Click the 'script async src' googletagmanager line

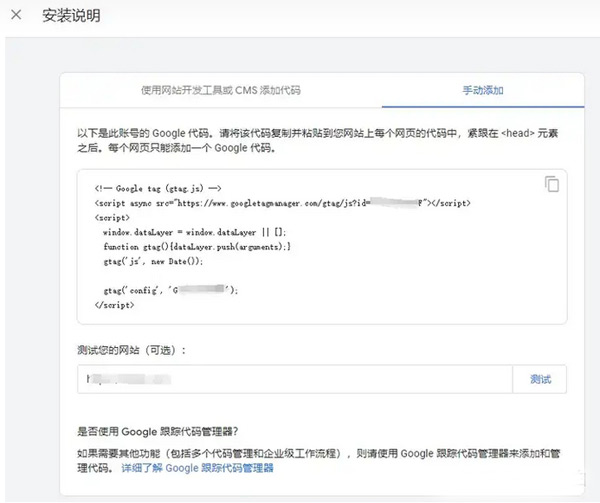click(282, 203)
